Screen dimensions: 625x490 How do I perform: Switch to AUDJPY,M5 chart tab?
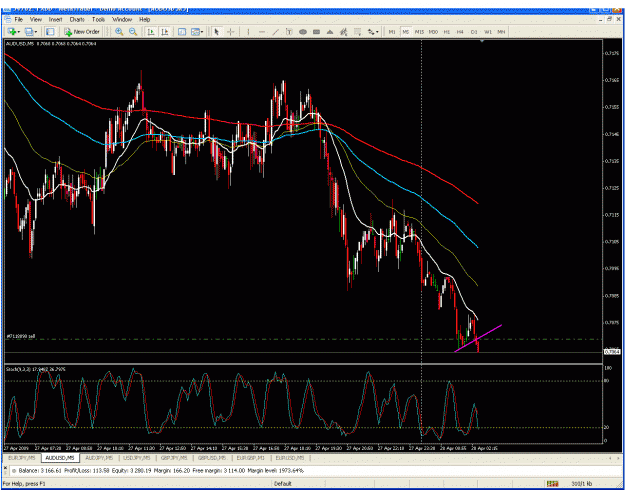click(98, 457)
